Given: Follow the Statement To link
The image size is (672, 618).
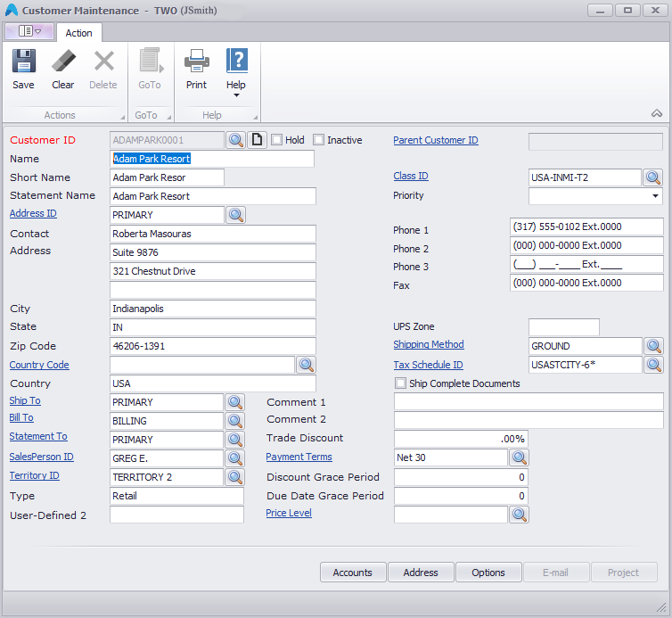Looking at the screenshot, I should click(x=38, y=436).
